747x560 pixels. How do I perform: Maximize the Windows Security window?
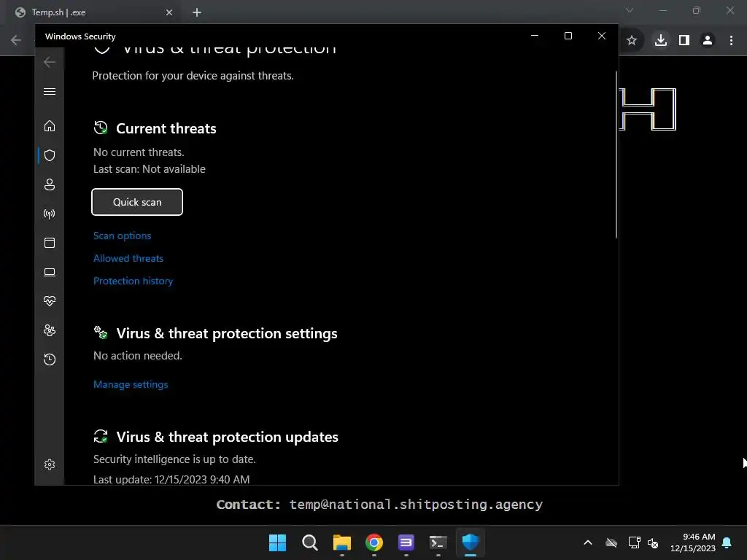[x=568, y=36]
